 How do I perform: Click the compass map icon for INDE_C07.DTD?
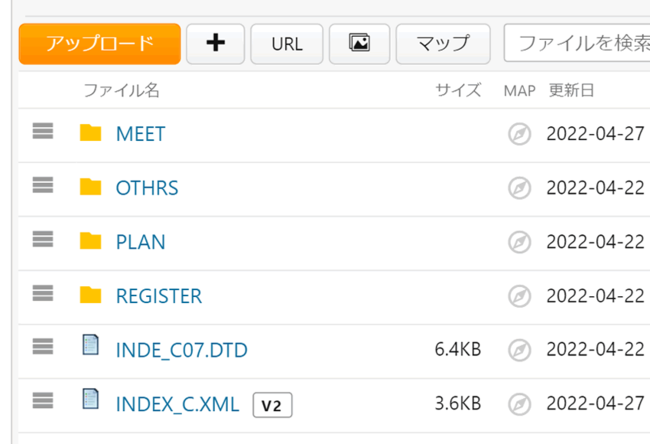point(519,350)
